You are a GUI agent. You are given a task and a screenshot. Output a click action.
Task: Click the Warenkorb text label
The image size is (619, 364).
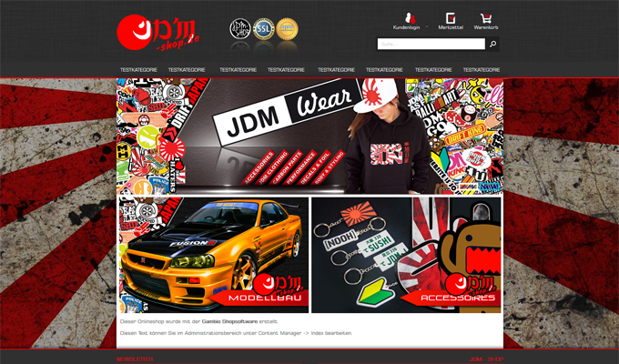(486, 27)
